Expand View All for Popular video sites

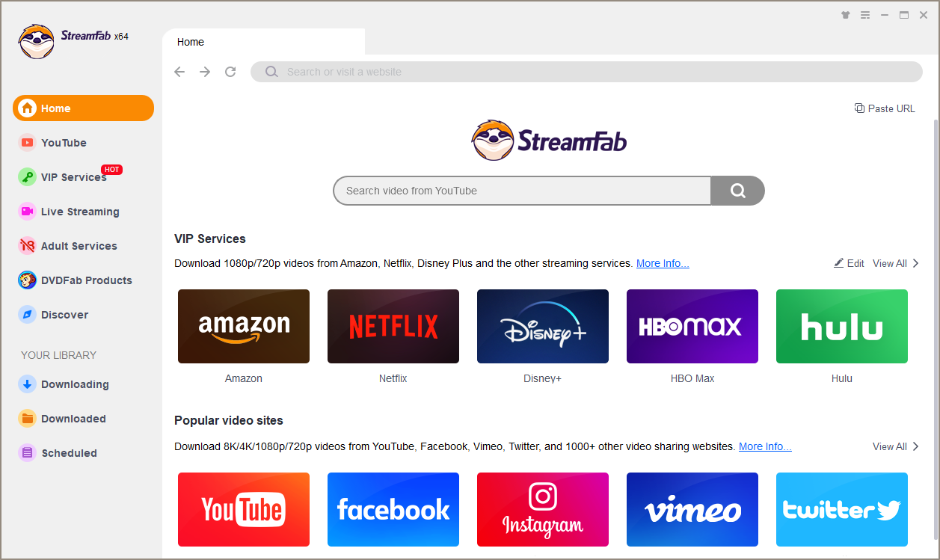pyautogui.click(x=896, y=446)
